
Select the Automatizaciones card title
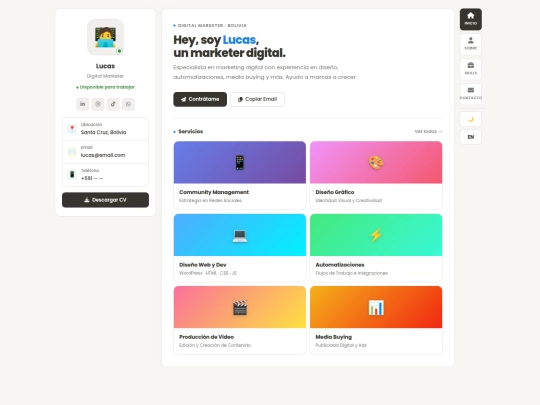tap(340, 264)
